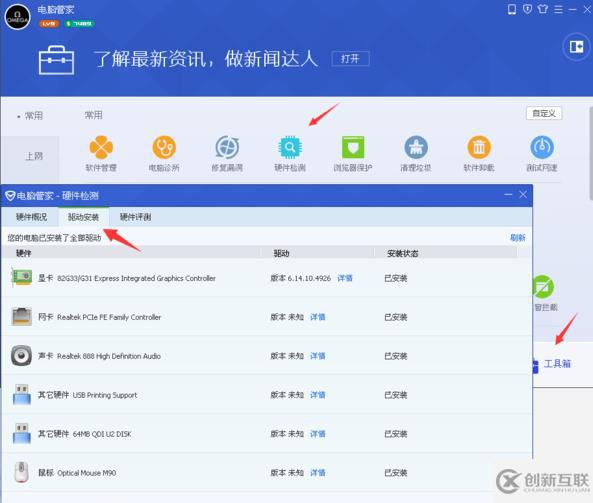
Task: Click the phone icon in title bar
Action: click(512, 9)
